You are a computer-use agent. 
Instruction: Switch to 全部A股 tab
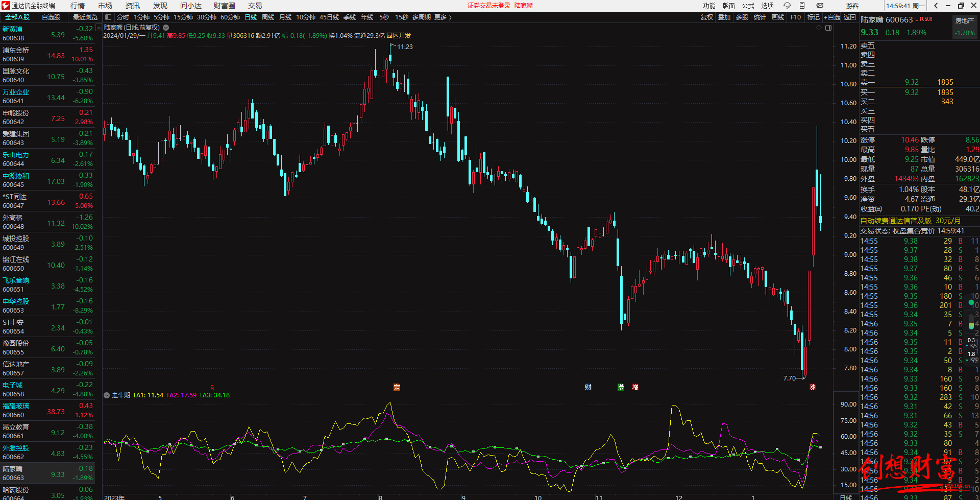17,17
